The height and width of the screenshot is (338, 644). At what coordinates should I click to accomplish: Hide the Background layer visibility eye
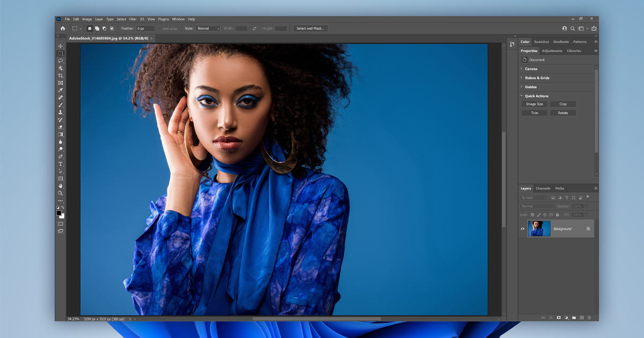523,228
